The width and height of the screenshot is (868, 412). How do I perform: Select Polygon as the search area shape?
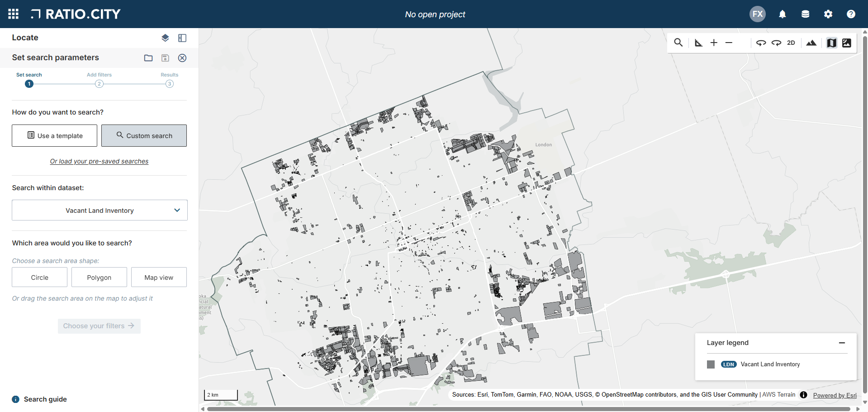[x=99, y=277]
